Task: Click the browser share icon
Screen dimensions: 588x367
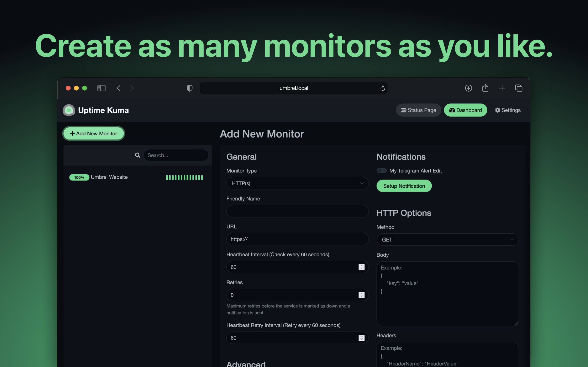Action: pos(485,88)
